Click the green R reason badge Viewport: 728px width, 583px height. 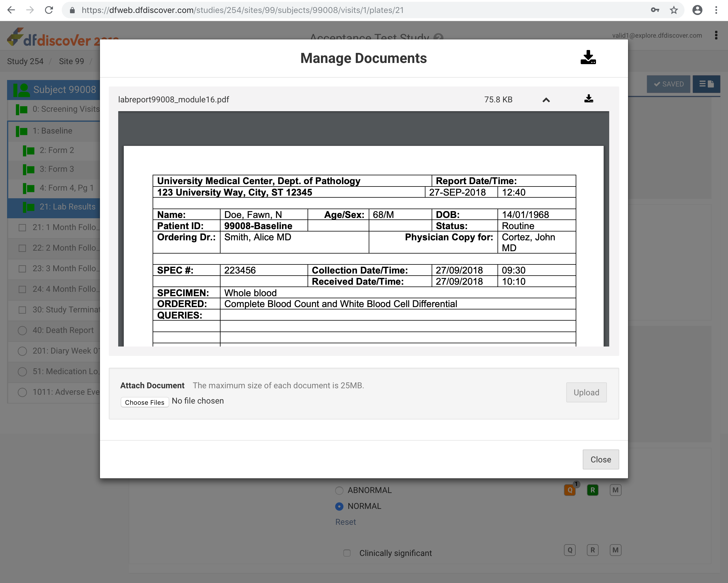pos(592,490)
